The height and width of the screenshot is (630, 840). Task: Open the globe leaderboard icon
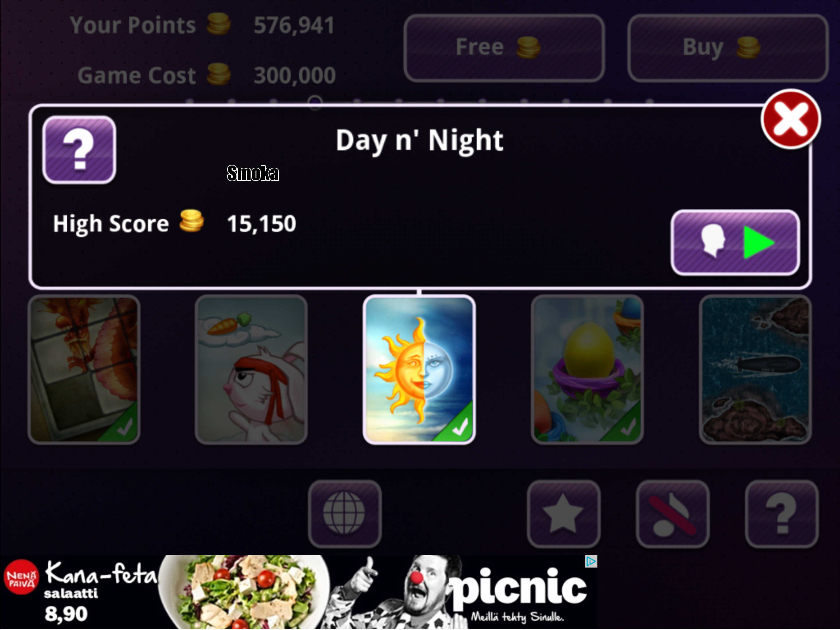tap(345, 514)
